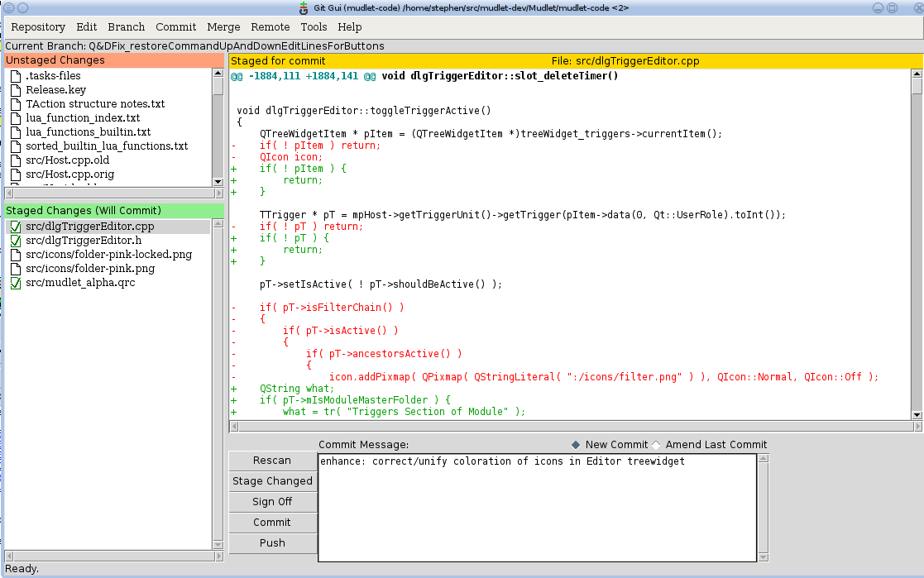Open the Remote menu
Viewport: 924px width, 578px height.
point(270,27)
